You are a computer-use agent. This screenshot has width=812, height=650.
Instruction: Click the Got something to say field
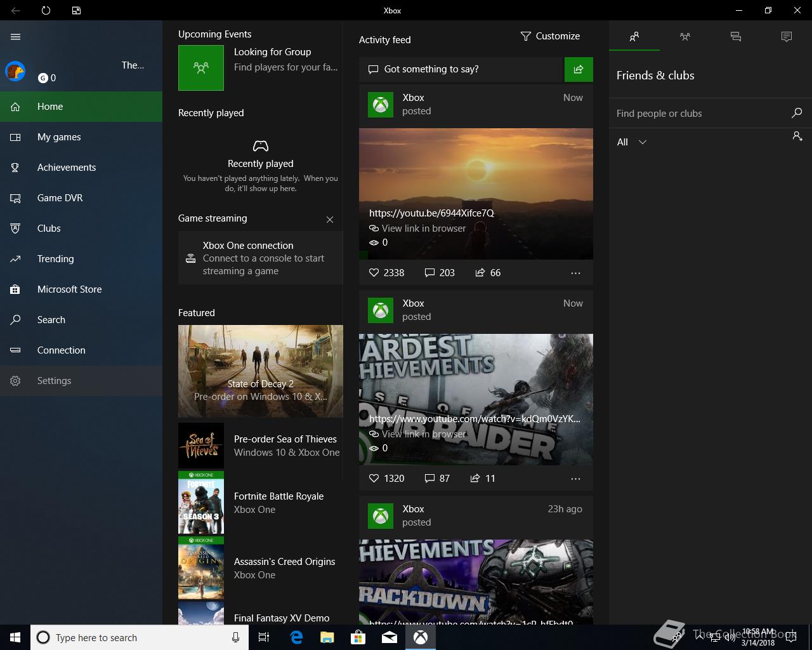462,69
